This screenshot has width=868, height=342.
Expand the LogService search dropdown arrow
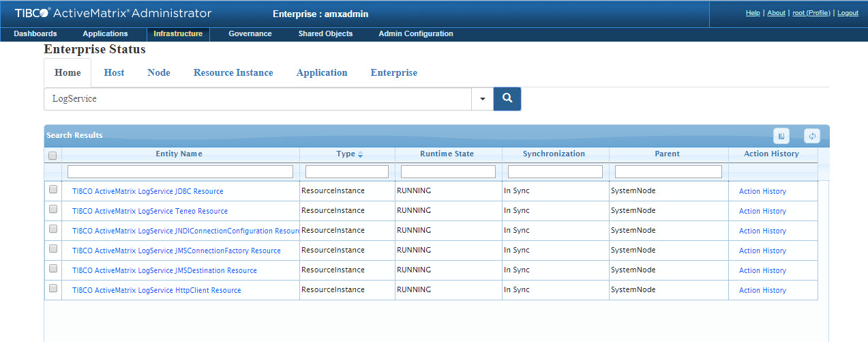coord(482,99)
